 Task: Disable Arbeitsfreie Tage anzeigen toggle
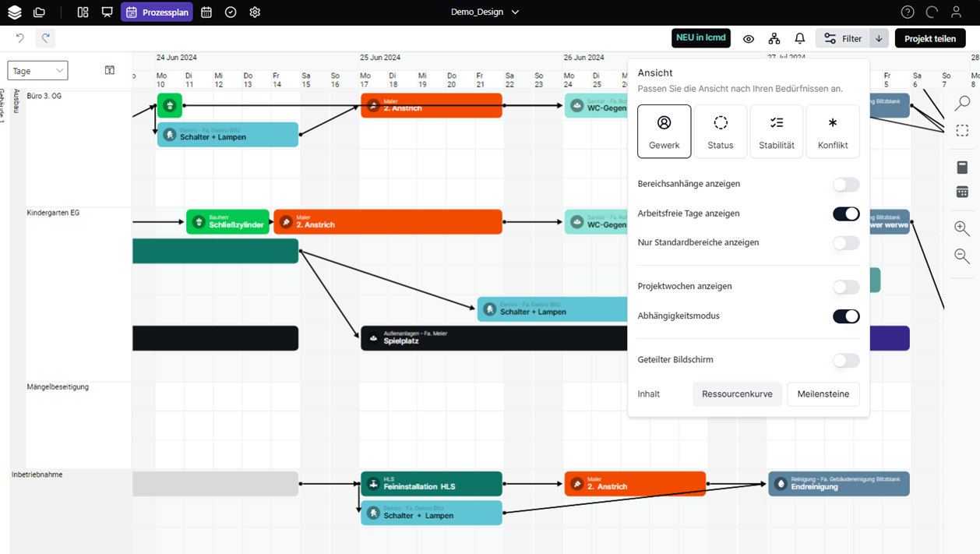coord(845,213)
